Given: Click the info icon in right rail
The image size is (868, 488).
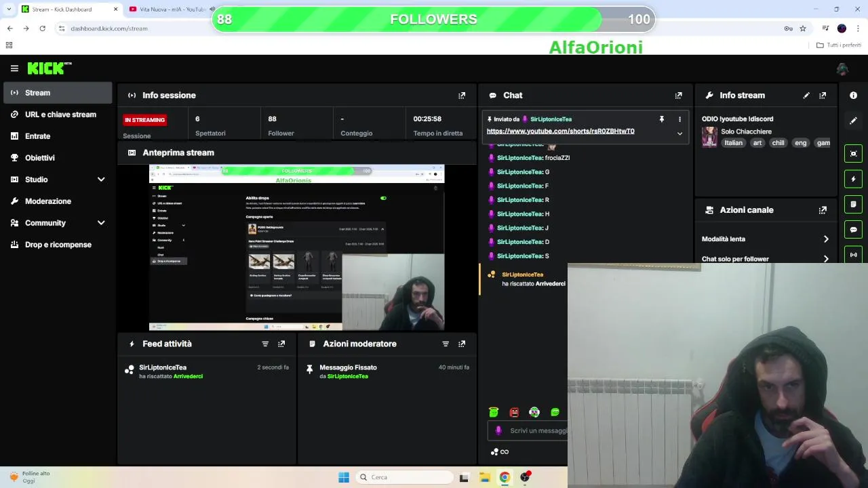Looking at the screenshot, I should pyautogui.click(x=853, y=96).
